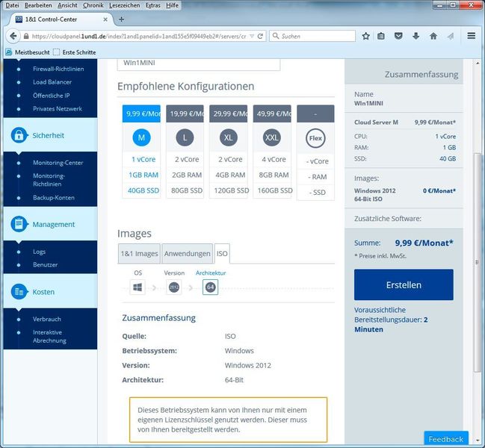This screenshot has width=485, height=448.
Task: Open the Lesezeichen menu
Action: [x=124, y=5]
